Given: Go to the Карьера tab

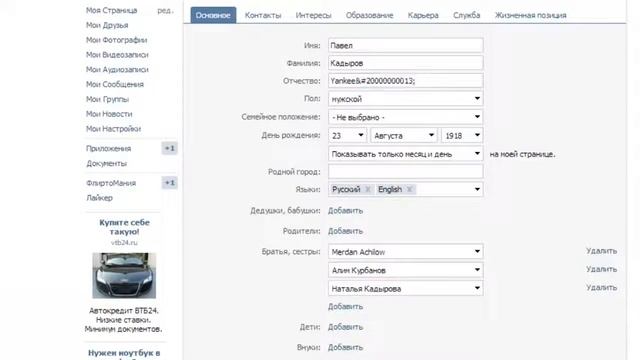Looking at the screenshot, I should coord(423,16).
